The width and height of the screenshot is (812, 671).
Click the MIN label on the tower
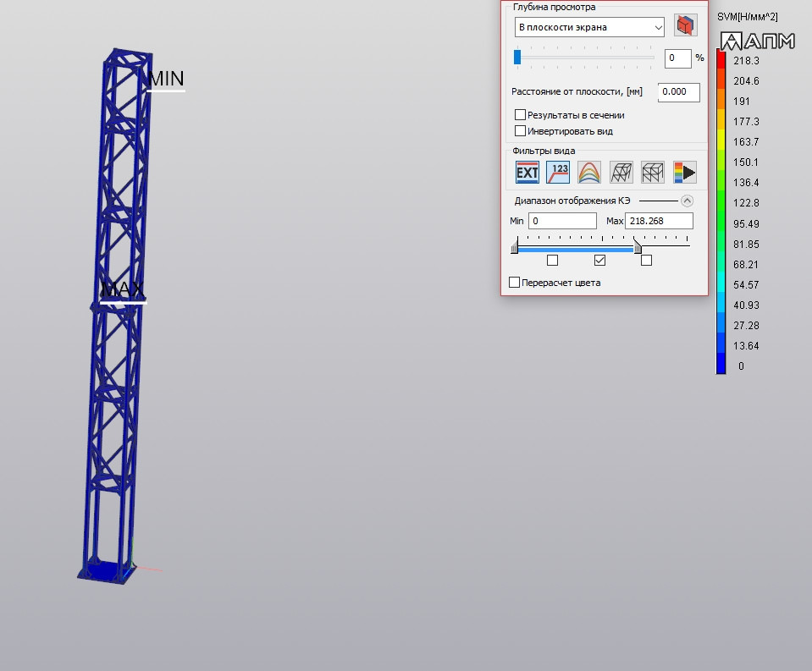(166, 80)
